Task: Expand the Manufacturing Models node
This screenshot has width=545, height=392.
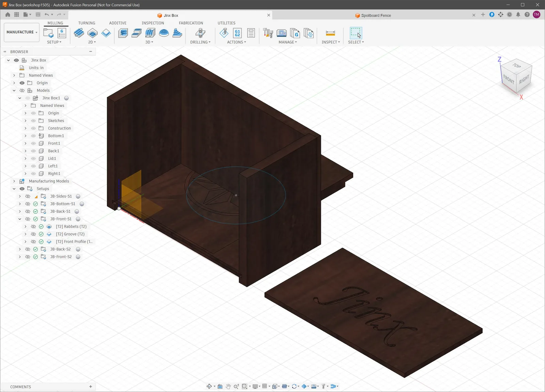Action: (14, 181)
